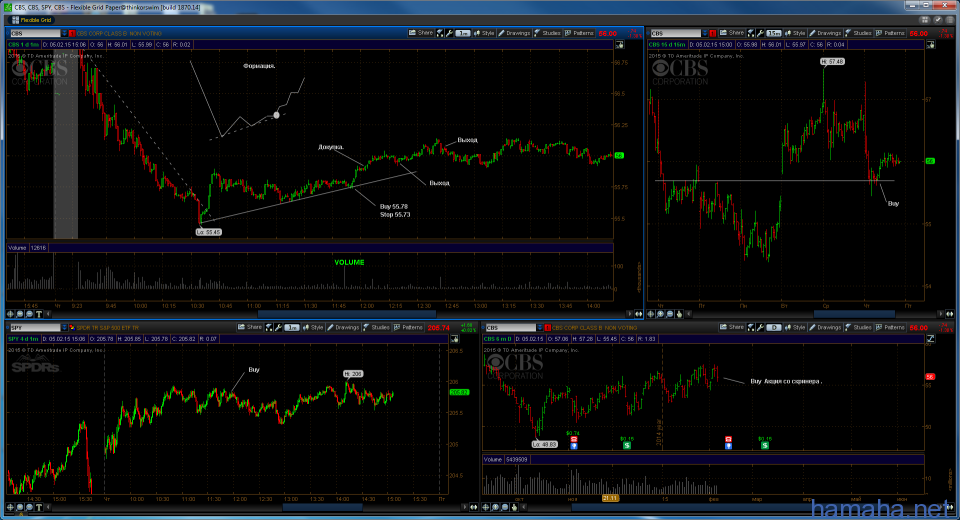The height and width of the screenshot is (520, 960).
Task: Open Drawings in the SPY chart toolbar
Action: tap(343, 328)
